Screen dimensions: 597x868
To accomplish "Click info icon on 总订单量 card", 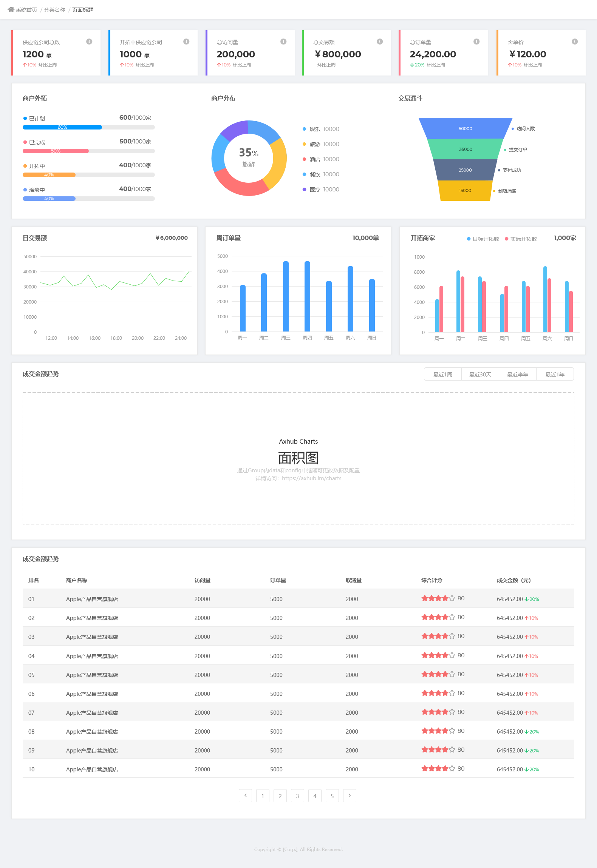I will click(476, 42).
